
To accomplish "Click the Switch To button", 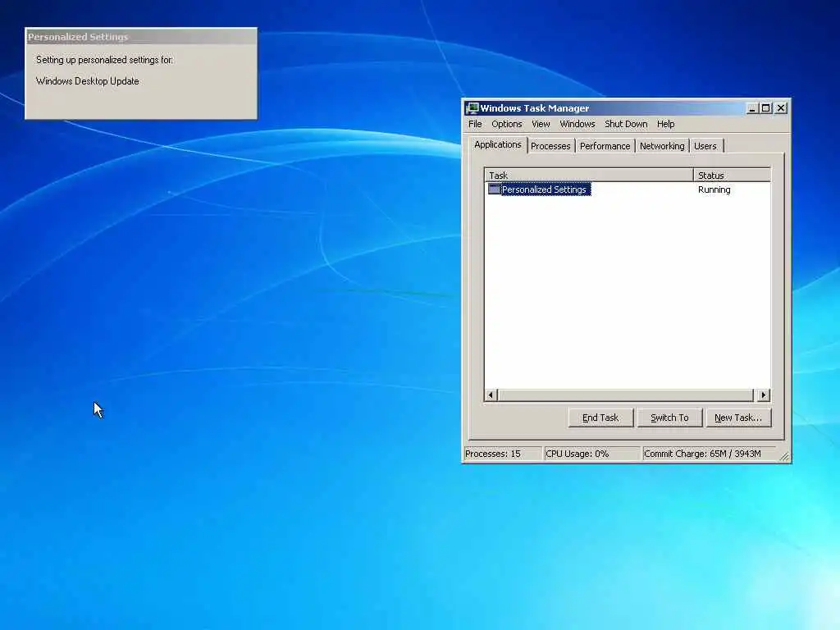I will (669, 418).
